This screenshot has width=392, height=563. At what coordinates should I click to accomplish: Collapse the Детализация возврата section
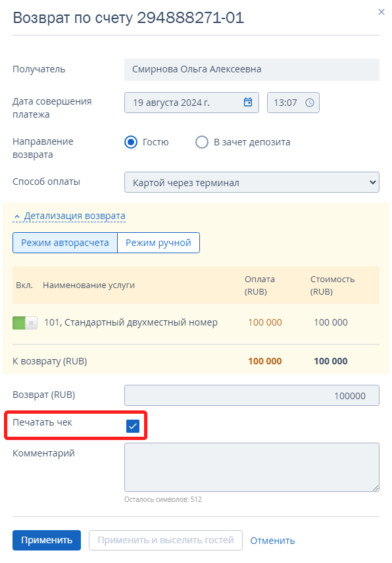(x=75, y=216)
